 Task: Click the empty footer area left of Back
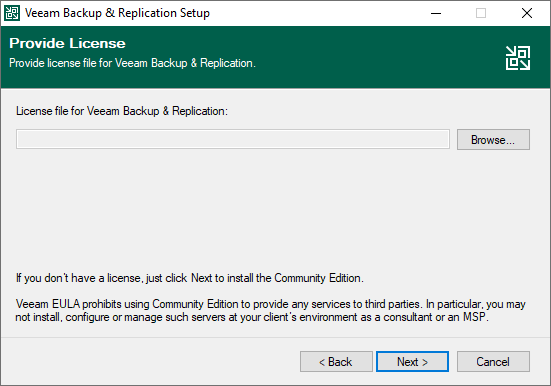click(x=148, y=361)
